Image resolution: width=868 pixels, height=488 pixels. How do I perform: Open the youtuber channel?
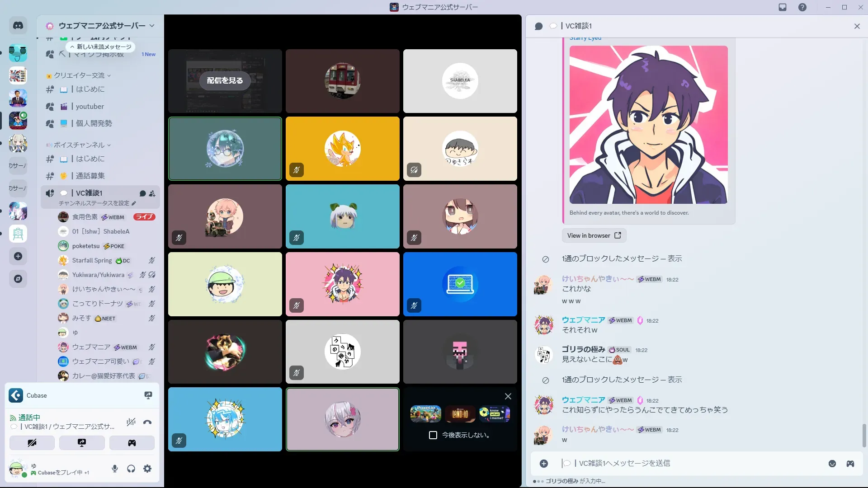pos(90,107)
